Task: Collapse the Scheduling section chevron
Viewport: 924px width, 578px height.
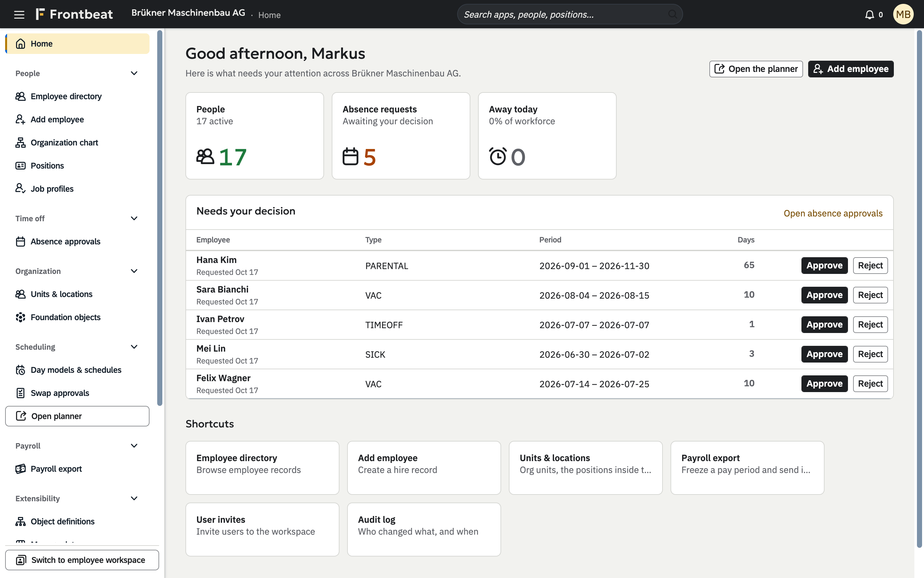Action: (x=134, y=347)
